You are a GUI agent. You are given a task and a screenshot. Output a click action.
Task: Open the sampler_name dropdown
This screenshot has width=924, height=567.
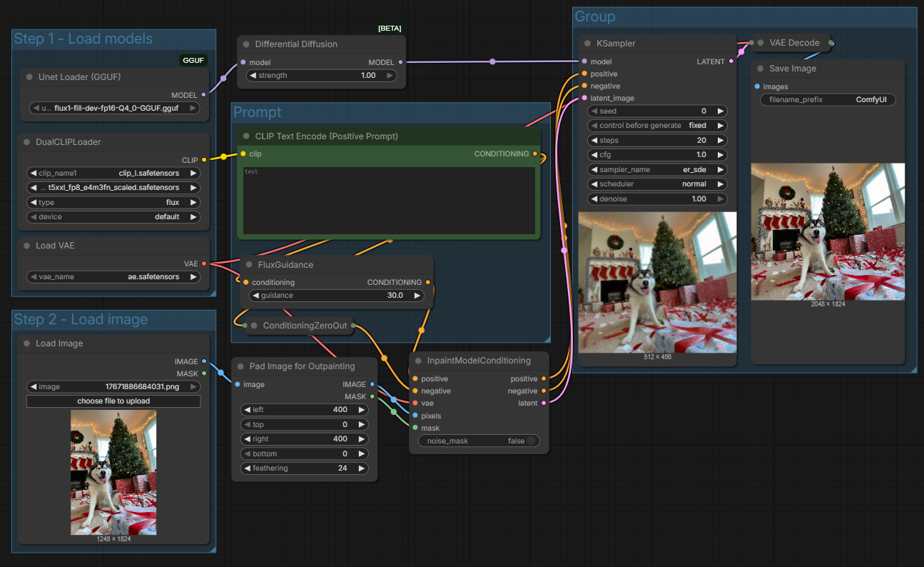(x=657, y=170)
